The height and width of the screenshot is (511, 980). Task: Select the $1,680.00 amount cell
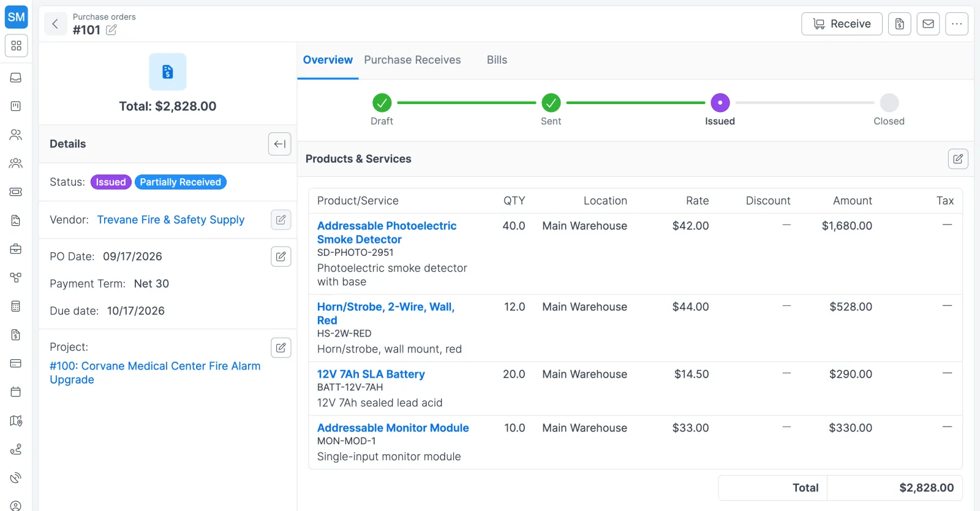coord(846,226)
